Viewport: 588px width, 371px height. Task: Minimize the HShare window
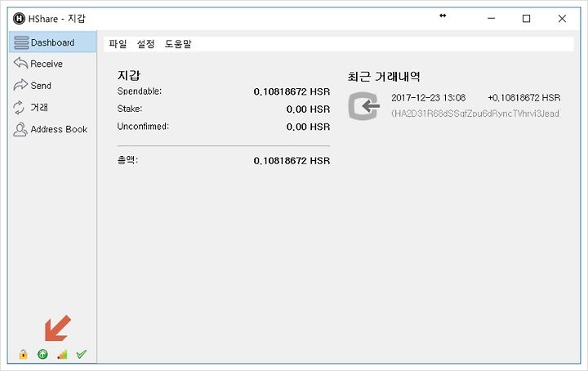[x=492, y=18]
